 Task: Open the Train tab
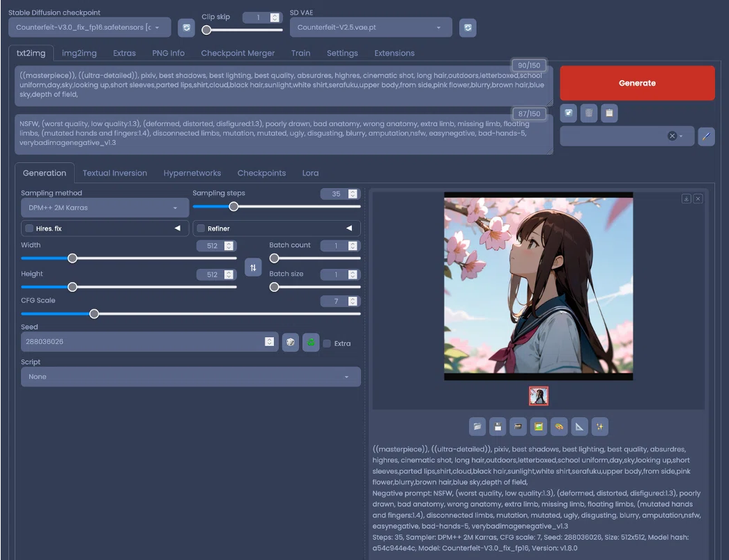point(300,53)
